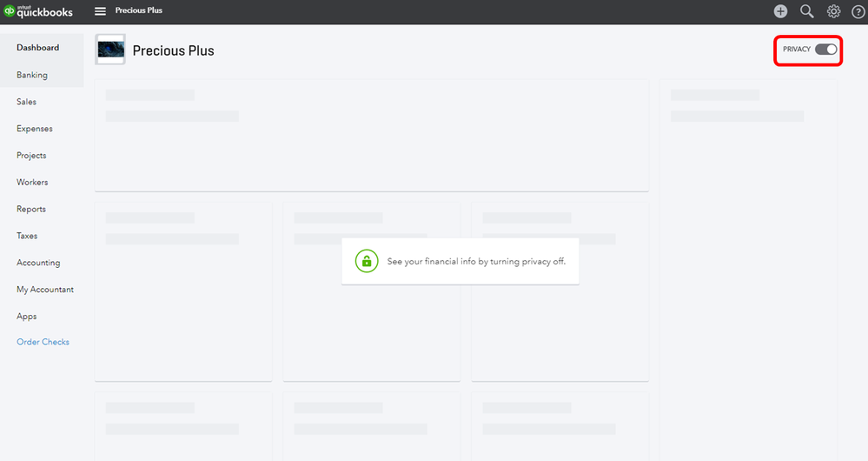Go to Dashboard in sidebar
This screenshot has height=461, width=868.
37,48
